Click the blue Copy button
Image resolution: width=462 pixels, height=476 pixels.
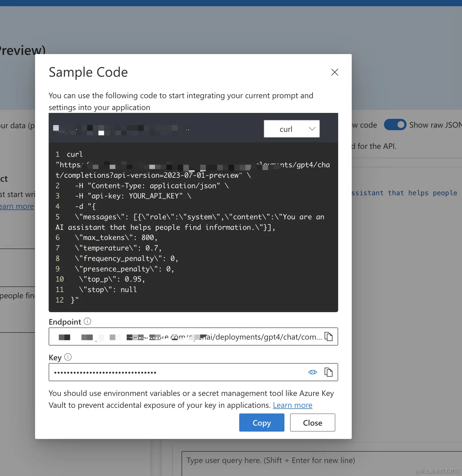point(262,423)
